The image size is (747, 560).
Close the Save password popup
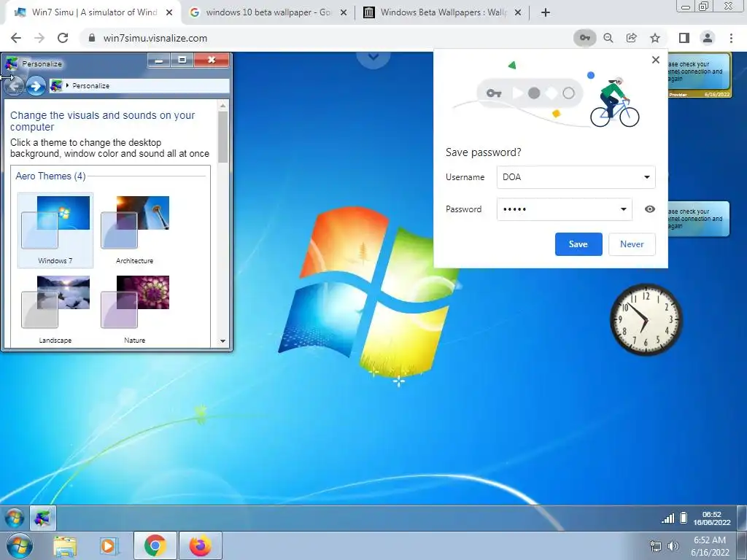(x=656, y=60)
